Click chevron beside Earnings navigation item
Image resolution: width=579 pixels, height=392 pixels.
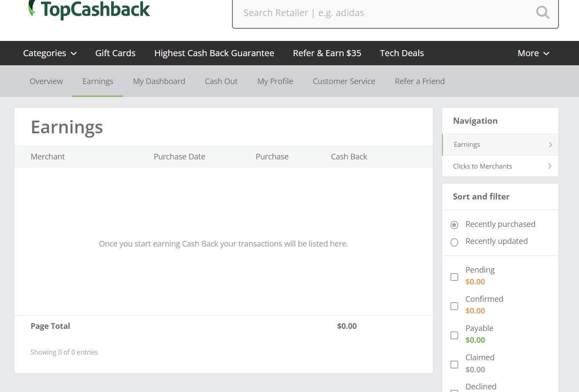(x=550, y=145)
